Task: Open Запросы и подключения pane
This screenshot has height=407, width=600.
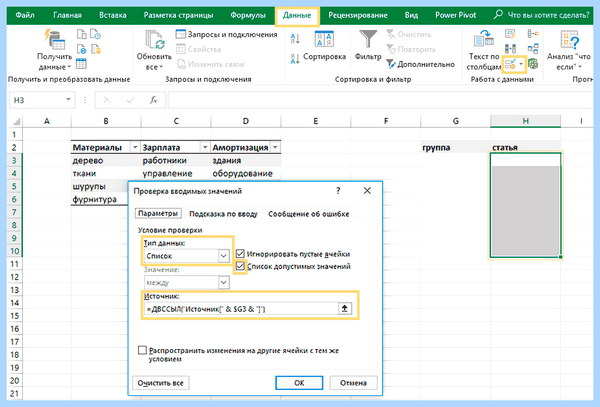Action: click(x=227, y=34)
